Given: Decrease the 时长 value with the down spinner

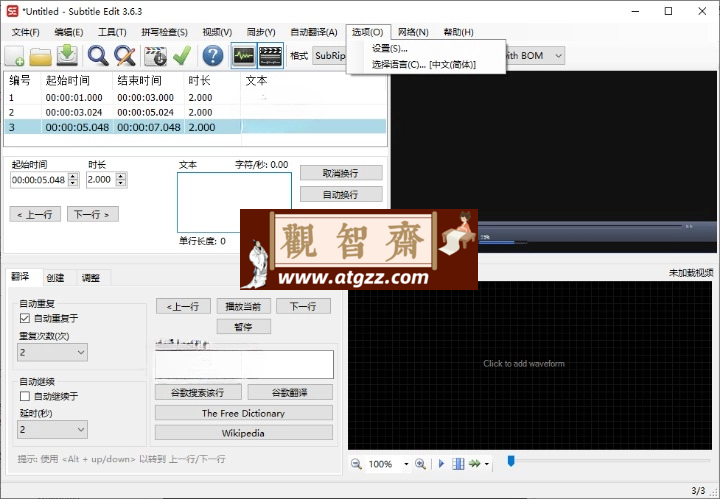Looking at the screenshot, I should [x=121, y=183].
